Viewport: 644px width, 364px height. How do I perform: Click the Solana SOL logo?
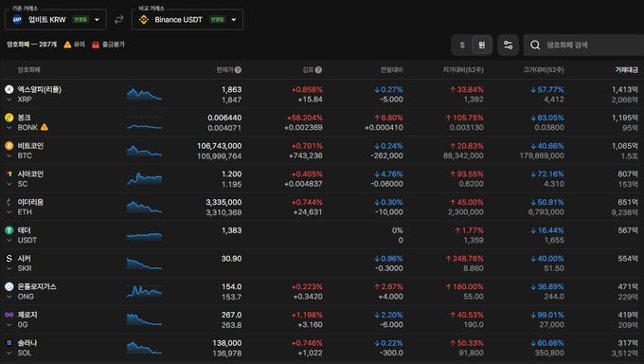tap(9, 342)
